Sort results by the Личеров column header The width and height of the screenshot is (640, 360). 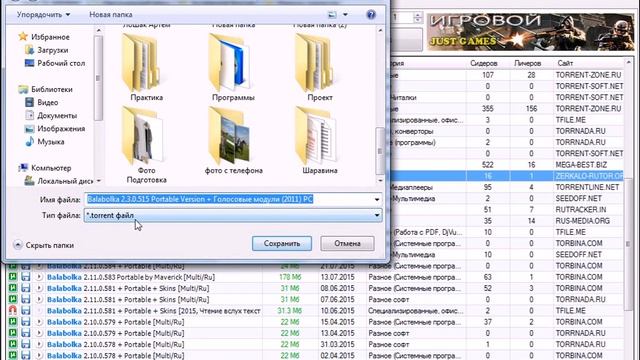point(527,63)
